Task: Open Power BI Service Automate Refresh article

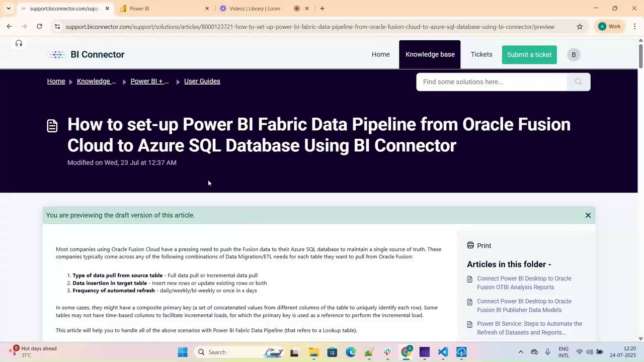Action: (x=529, y=328)
